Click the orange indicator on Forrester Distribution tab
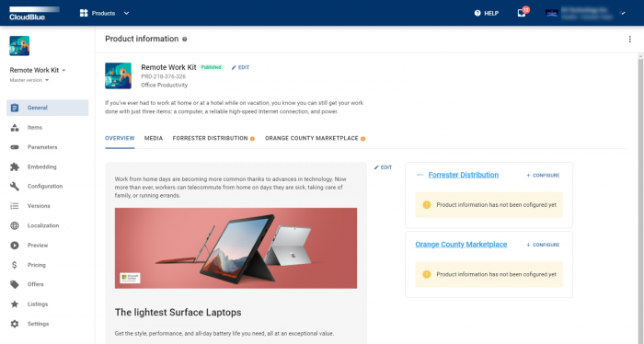This screenshot has width=644, height=344. click(253, 139)
